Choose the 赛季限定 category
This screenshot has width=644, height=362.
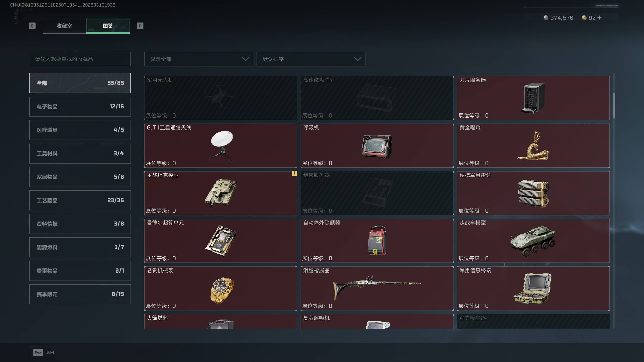coord(80,294)
